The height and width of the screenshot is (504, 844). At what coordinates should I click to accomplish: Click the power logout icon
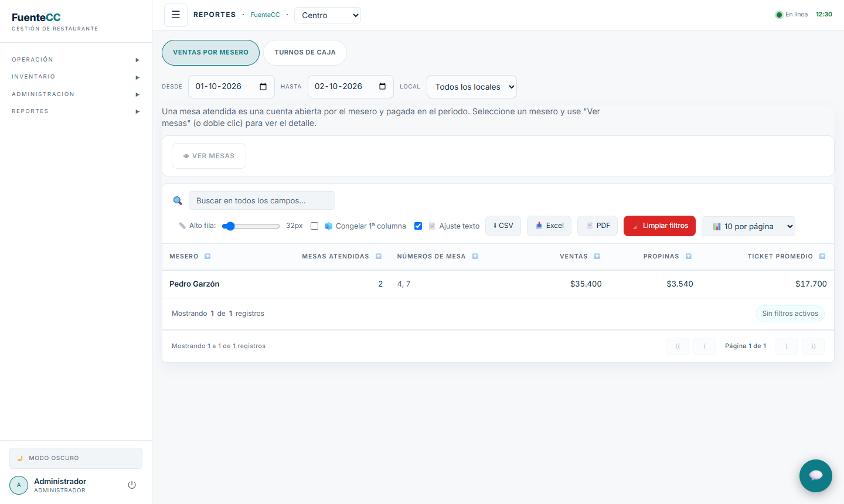pos(132,485)
